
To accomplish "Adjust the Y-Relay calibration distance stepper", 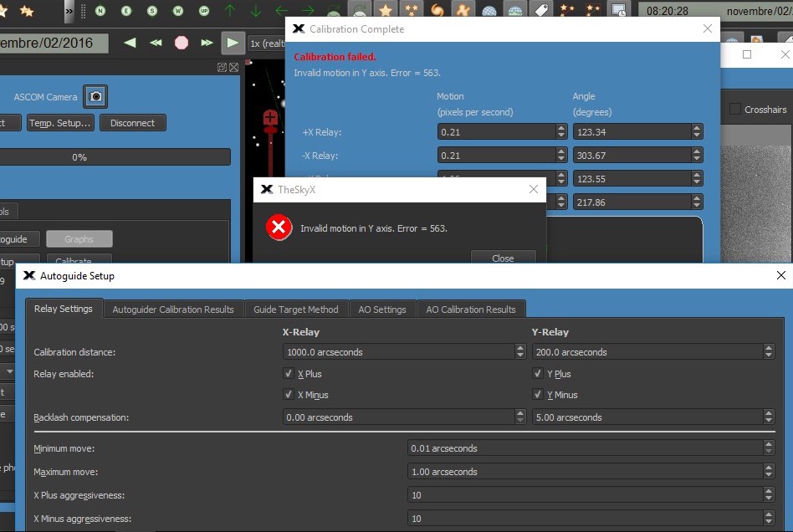I will click(x=769, y=351).
